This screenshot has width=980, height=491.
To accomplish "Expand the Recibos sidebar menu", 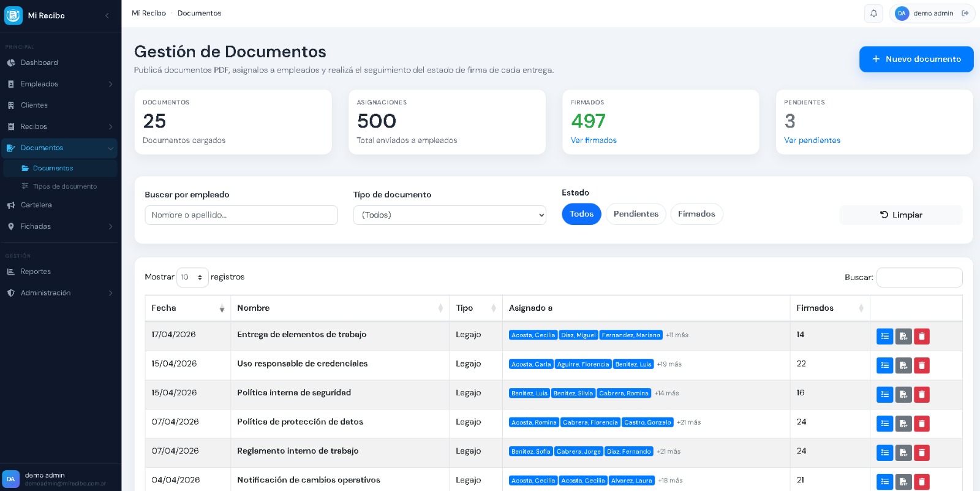I will coord(60,126).
